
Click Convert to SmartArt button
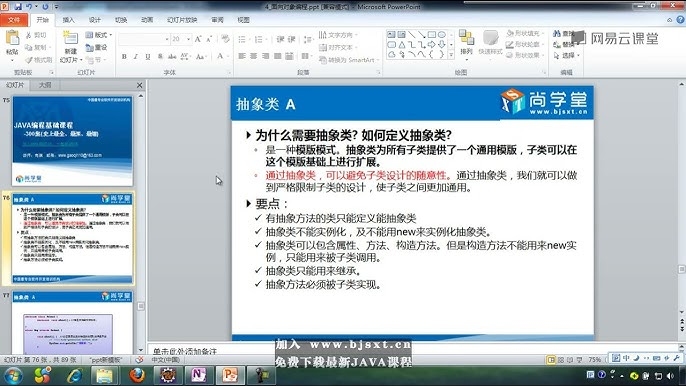349,60
